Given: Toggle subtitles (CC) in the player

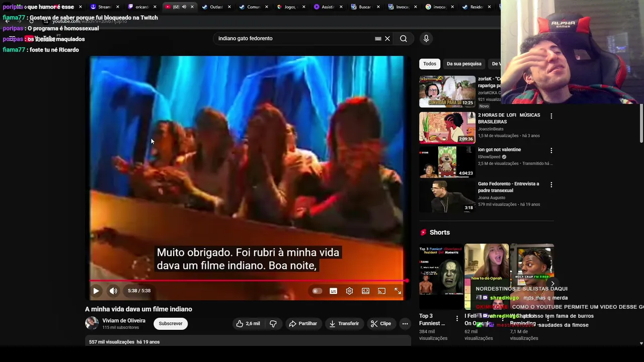Looking at the screenshot, I should point(333,291).
